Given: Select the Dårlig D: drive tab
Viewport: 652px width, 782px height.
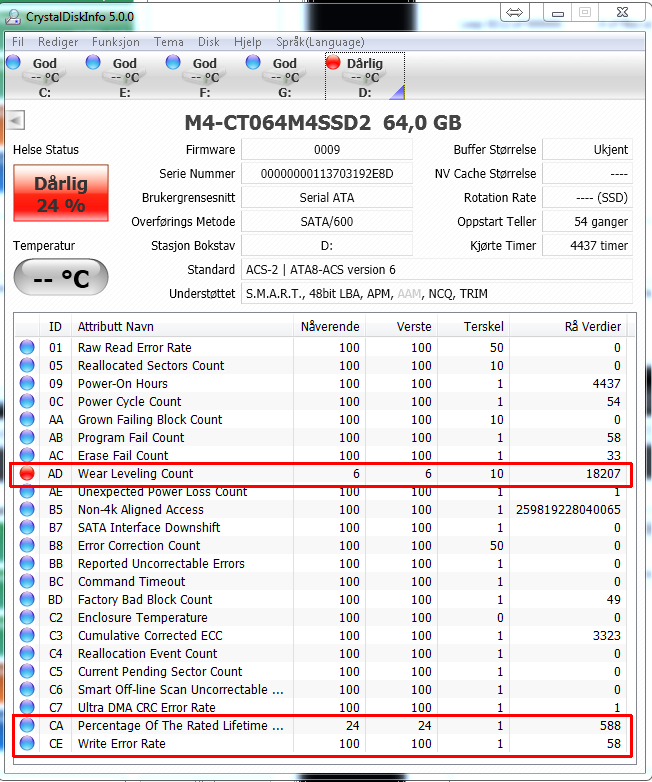Looking at the screenshot, I should point(365,76).
